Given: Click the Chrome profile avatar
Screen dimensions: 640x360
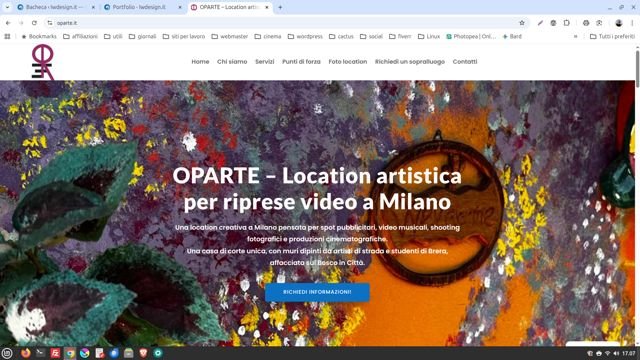Looking at the screenshot, I should point(619,23).
